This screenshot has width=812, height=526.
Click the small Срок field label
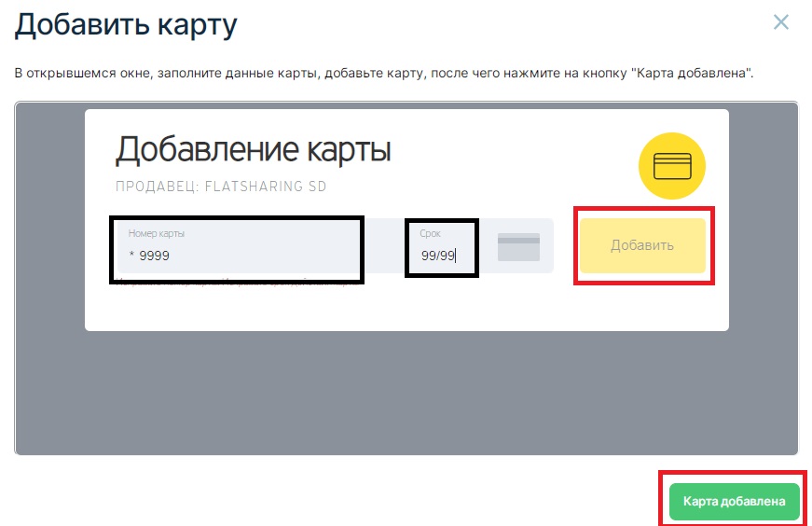point(430,233)
